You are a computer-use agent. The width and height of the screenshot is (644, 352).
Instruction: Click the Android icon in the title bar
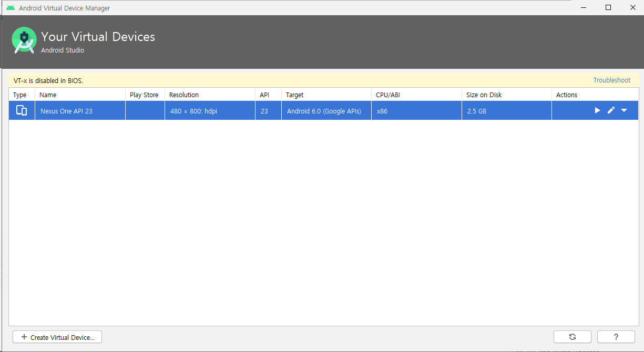click(x=11, y=8)
